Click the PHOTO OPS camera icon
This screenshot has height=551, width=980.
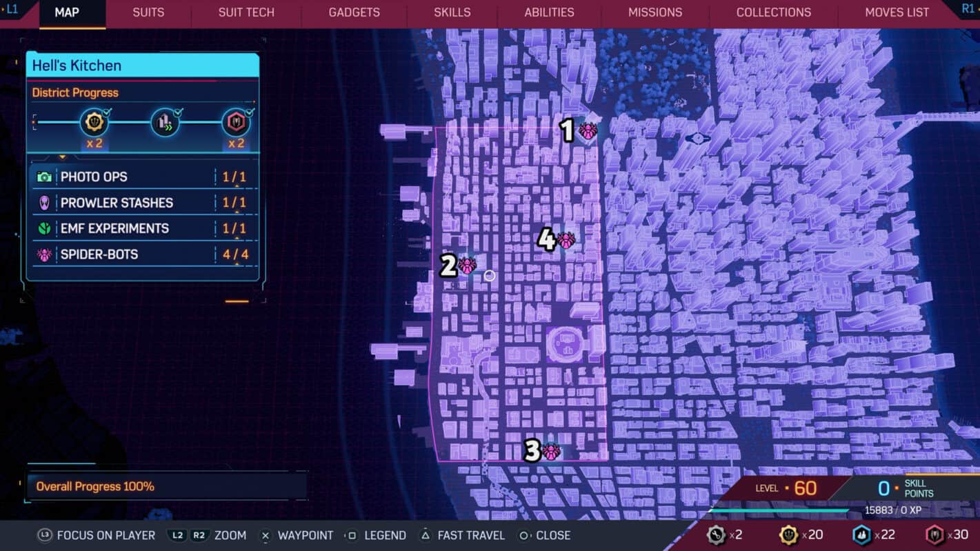tap(44, 177)
